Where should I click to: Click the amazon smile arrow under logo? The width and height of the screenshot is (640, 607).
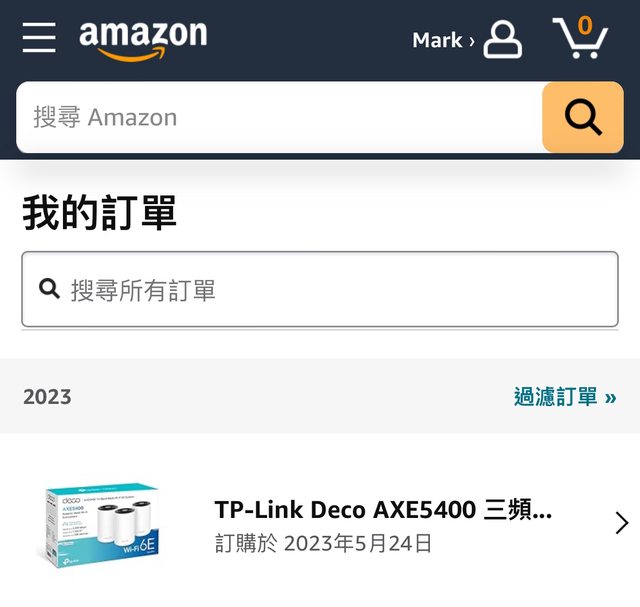click(131, 53)
